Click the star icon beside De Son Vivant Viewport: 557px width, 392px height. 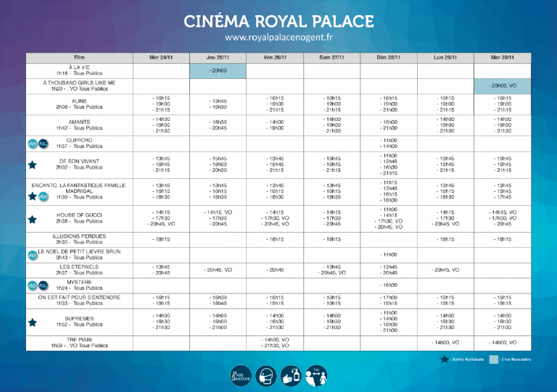click(32, 164)
